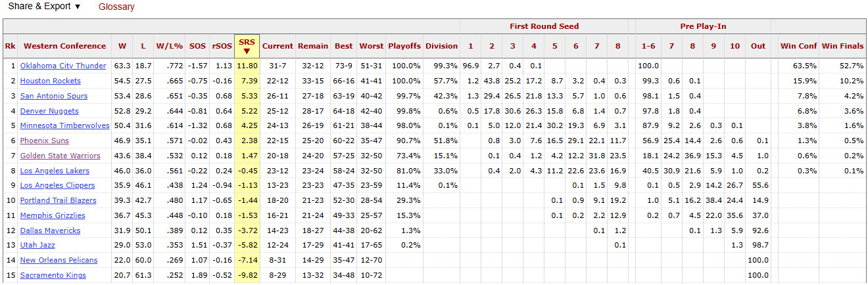Sort table by SRS column
The image size is (868, 285).
tap(247, 46)
